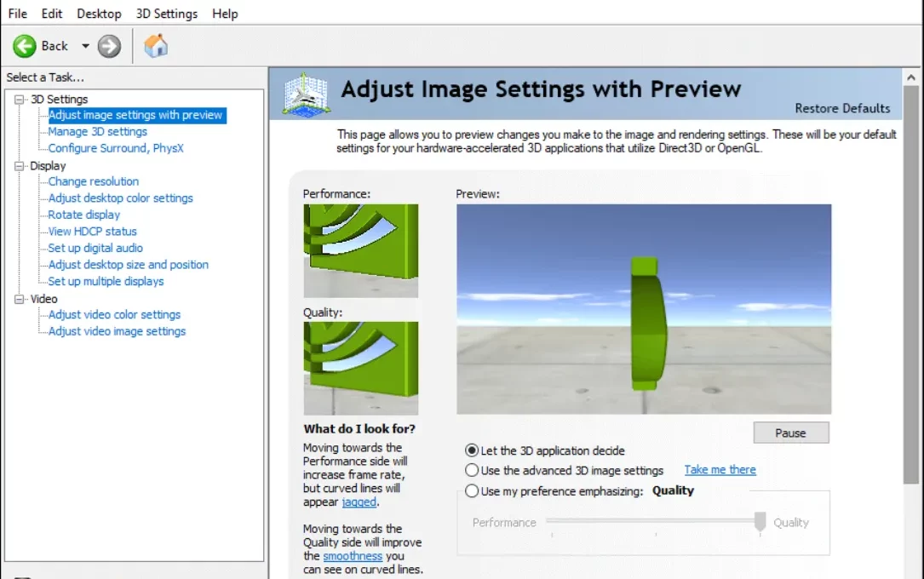Open Adjust desktop size and position
Screen dimensions: 924x579
click(x=129, y=265)
